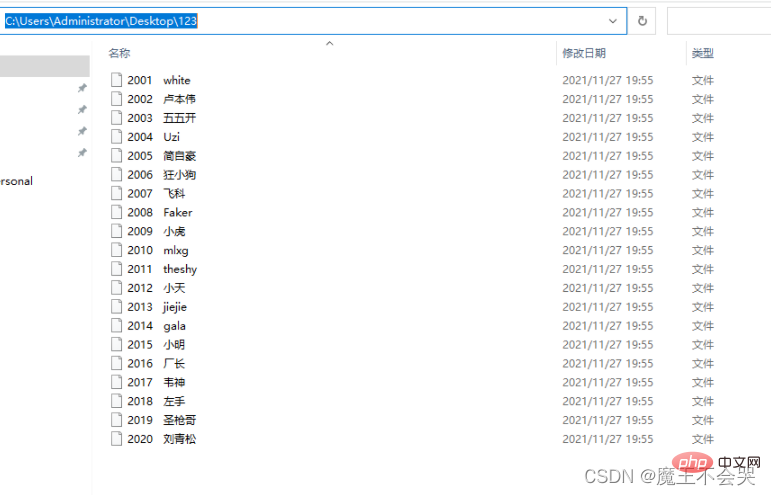The image size is (771, 495).
Task: Select file name 2005 简自豪
Action: pyautogui.click(x=162, y=156)
